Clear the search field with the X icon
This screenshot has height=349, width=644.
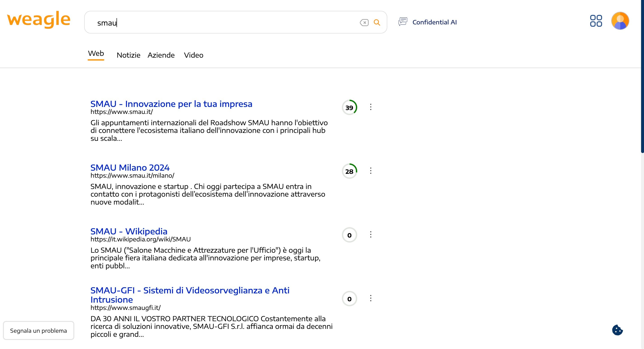(364, 23)
